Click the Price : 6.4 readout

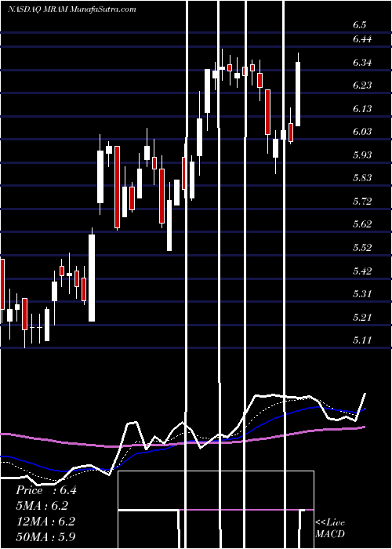pos(45,490)
